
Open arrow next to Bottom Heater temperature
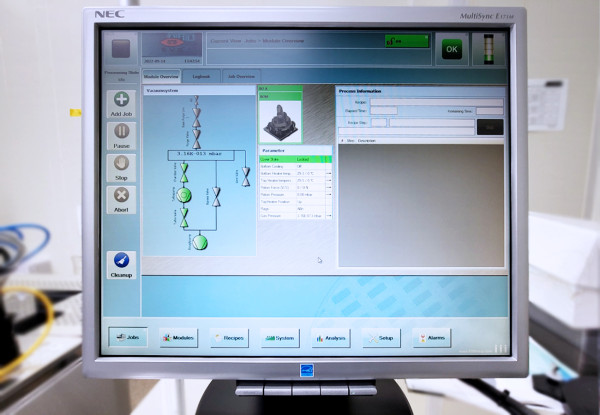[327, 173]
